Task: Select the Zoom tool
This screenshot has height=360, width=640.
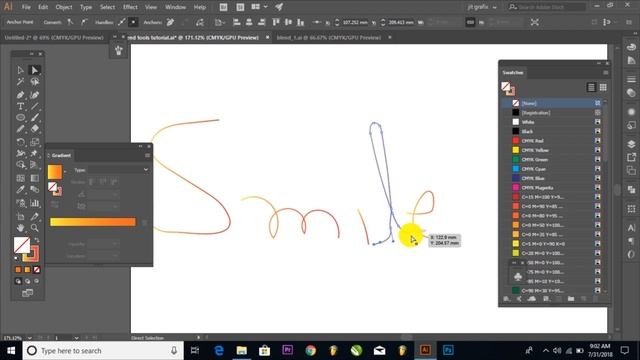Action: tap(35, 228)
